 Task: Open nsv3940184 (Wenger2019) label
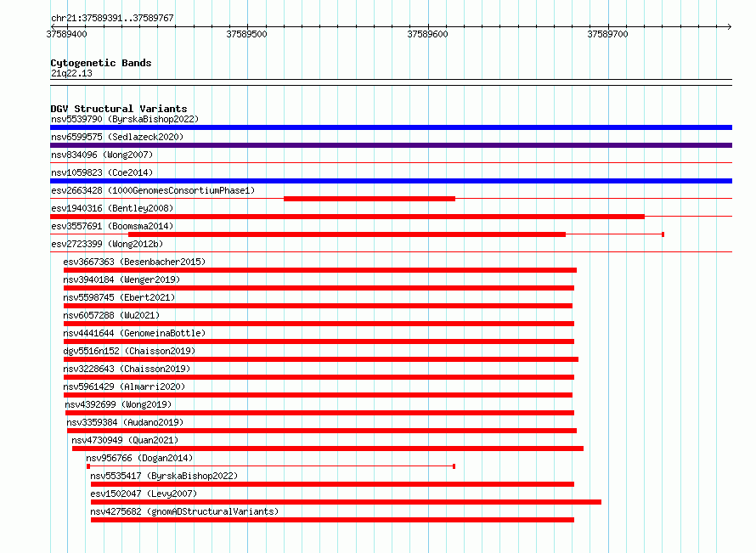pos(121,279)
